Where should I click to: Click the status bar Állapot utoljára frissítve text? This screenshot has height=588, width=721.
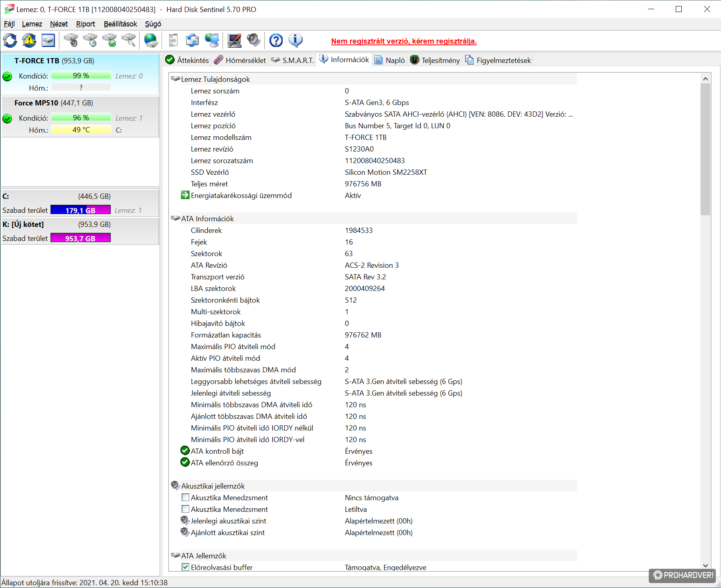[84, 582]
